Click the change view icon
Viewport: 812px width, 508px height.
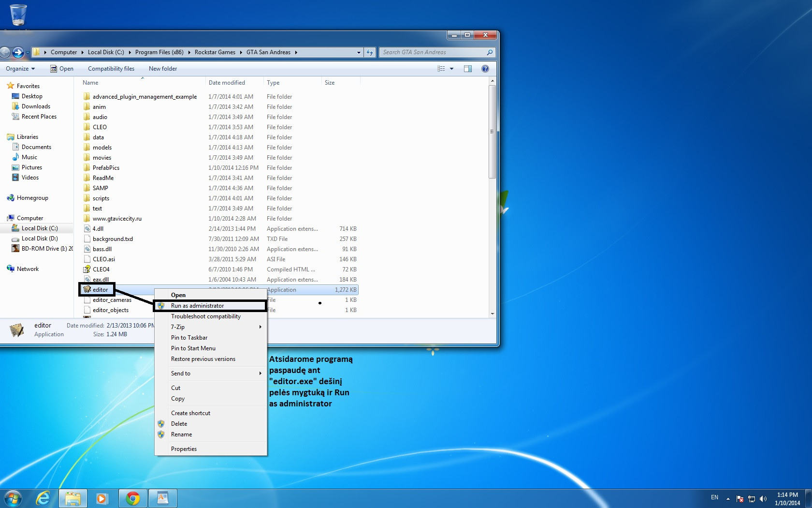coord(441,69)
